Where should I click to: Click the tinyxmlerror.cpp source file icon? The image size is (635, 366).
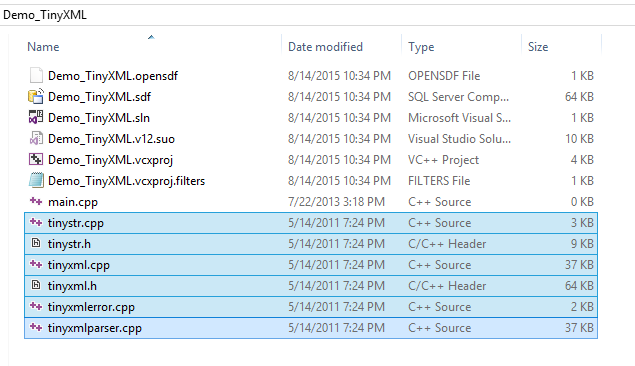[36, 306]
